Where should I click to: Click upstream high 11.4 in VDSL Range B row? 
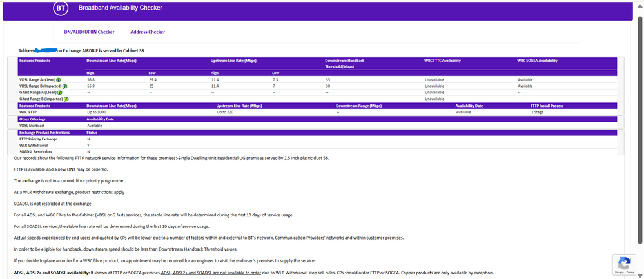point(215,86)
